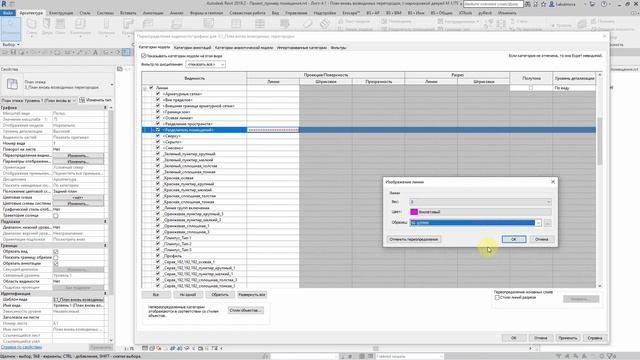Toggle the <Вне пределов> visibility checkbox
This screenshot has width=640, height=360.
click(158, 100)
